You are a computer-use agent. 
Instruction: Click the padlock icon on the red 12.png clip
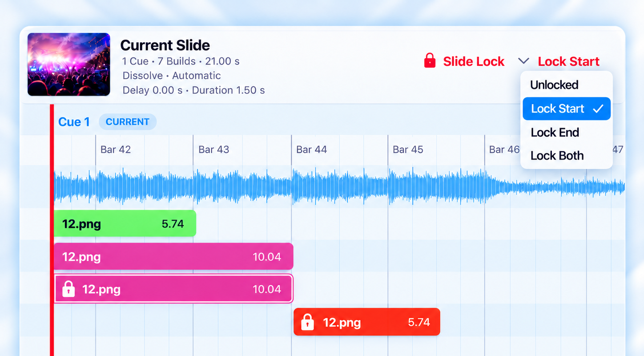click(307, 322)
